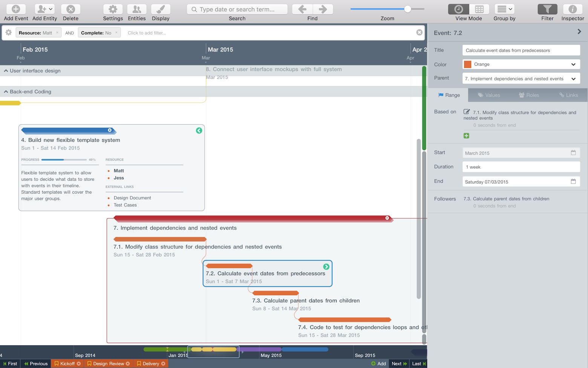Open the Filter panel icon
Viewport: 588px width, 368px height.
click(547, 9)
